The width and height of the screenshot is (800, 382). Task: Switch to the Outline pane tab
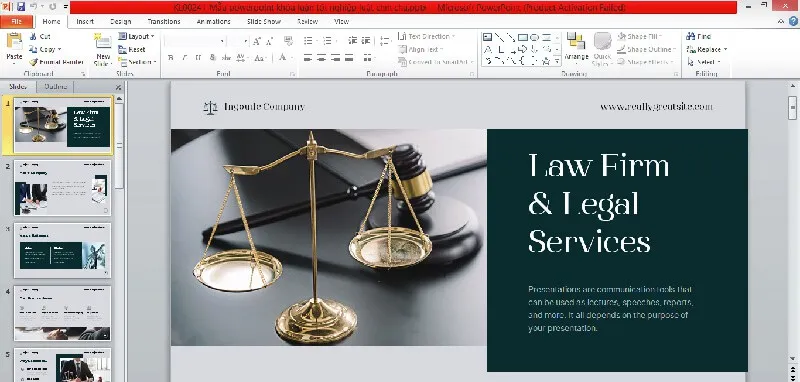[x=56, y=86]
